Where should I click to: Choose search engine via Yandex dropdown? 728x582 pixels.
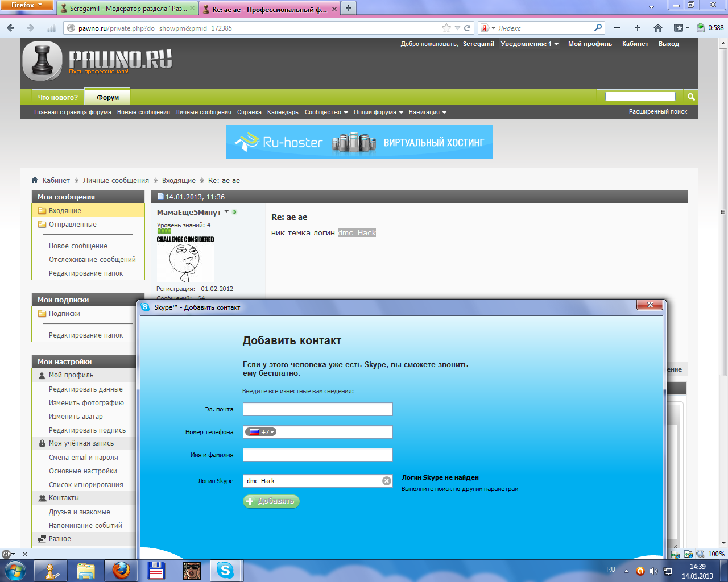pos(487,28)
